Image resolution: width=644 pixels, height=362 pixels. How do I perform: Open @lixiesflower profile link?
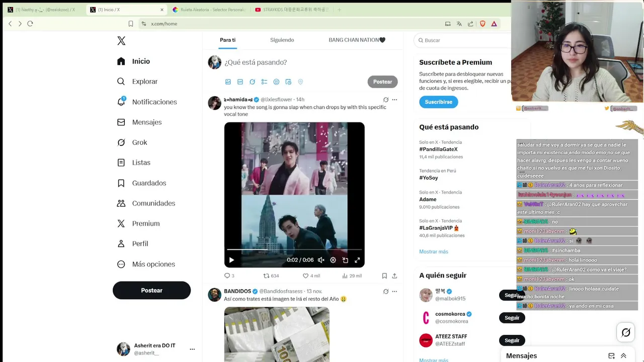tap(276, 100)
